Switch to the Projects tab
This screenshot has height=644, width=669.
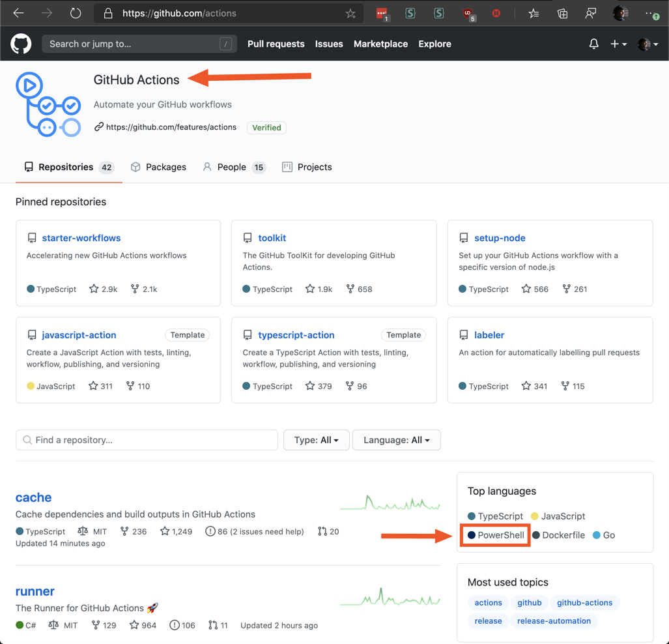[x=307, y=167]
